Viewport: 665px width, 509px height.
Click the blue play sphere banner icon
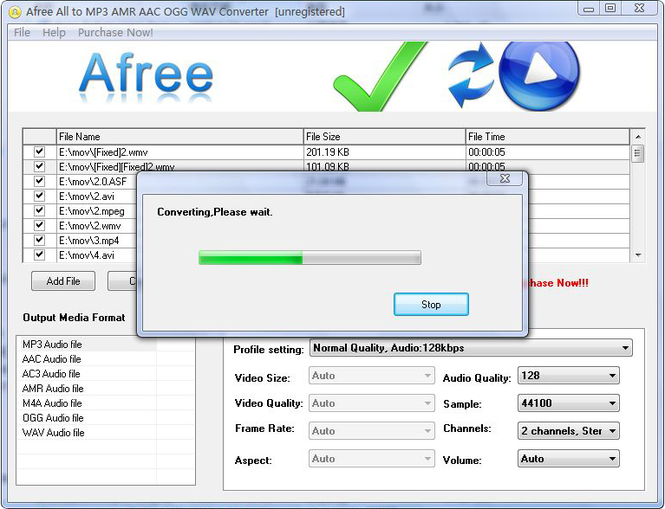539,74
